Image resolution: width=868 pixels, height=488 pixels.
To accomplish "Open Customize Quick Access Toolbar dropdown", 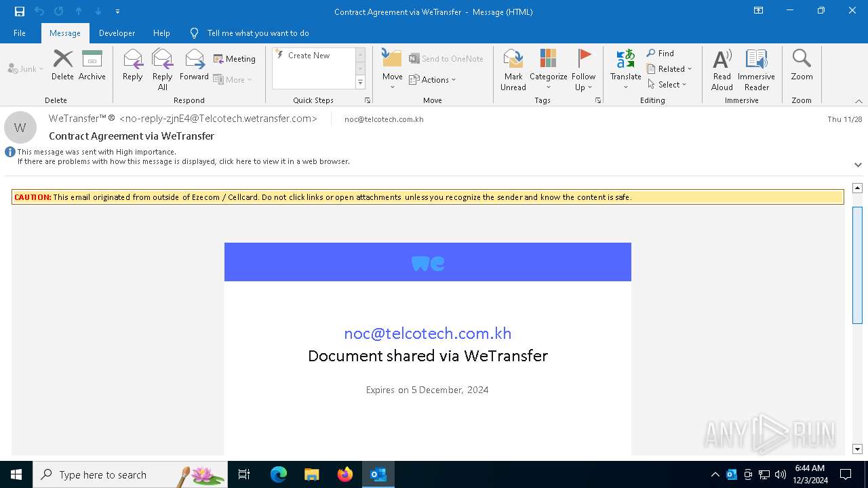I will click(x=117, y=12).
